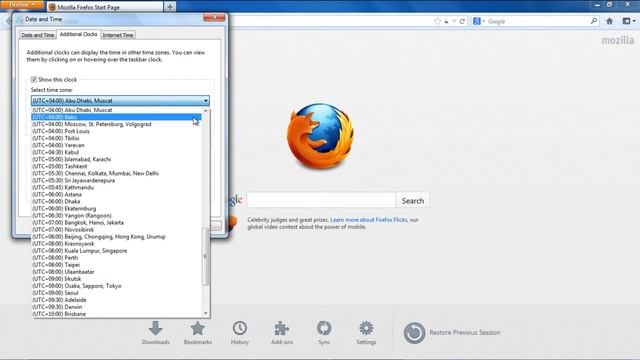Screen dimensions: 640x360
Task: Select (UTC+05:00) Tashkent time zone
Action: 116,166
